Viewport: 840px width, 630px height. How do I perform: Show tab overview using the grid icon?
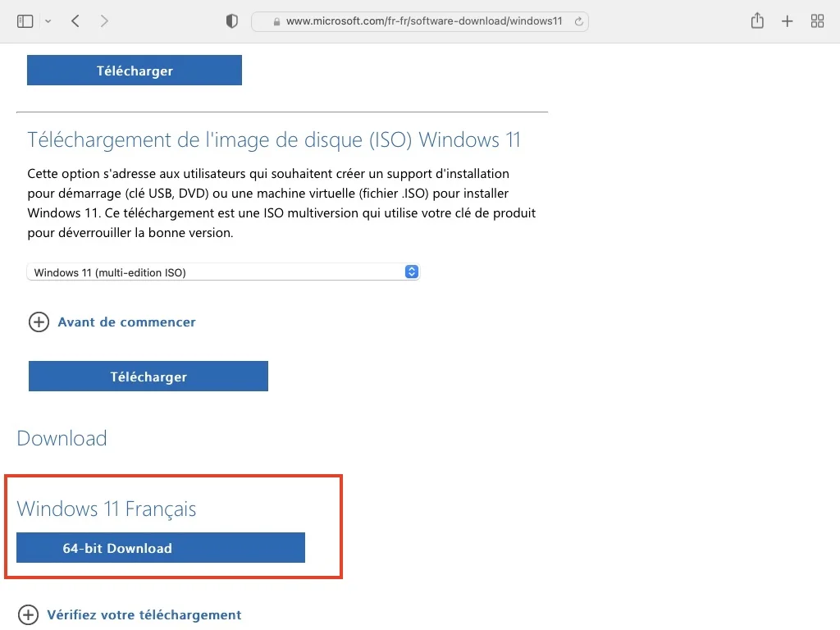coord(817,21)
